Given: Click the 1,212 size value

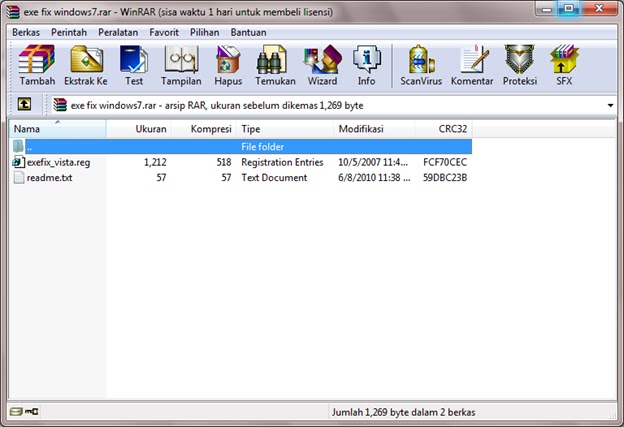Looking at the screenshot, I should [155, 162].
